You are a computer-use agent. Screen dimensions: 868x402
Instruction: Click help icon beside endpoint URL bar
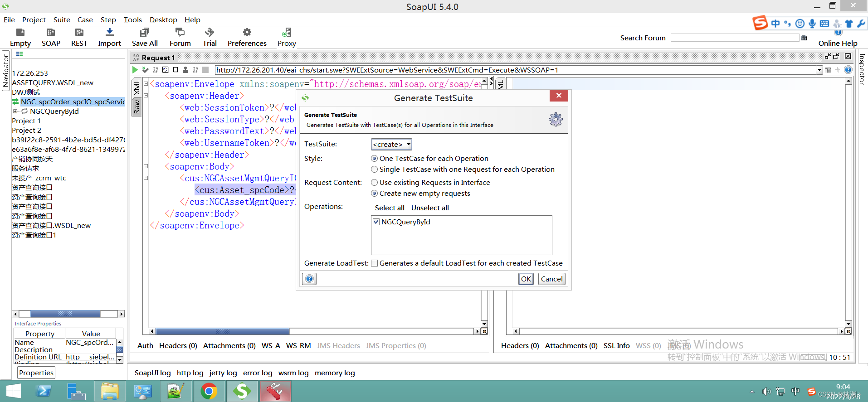pyautogui.click(x=848, y=70)
